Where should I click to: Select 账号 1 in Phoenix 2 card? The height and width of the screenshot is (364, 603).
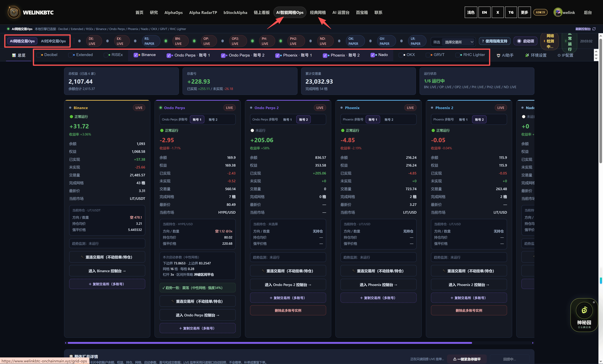463,119
